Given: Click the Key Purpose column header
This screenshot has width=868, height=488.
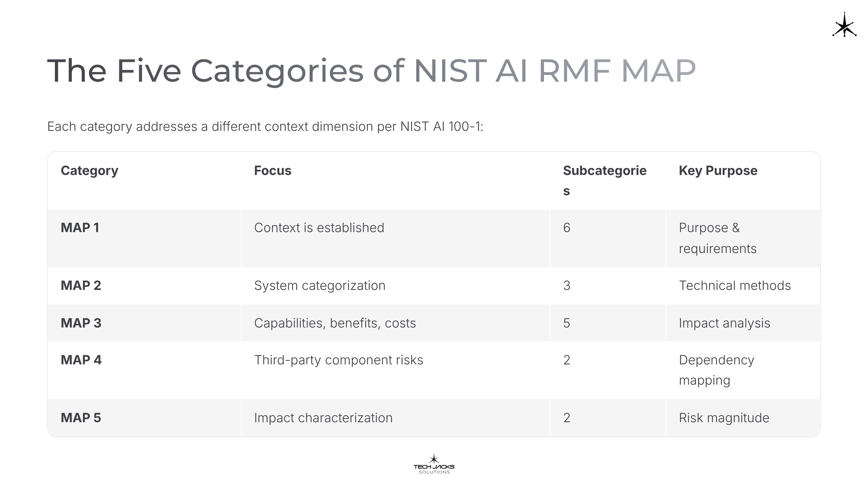Looking at the screenshot, I should (x=718, y=171).
